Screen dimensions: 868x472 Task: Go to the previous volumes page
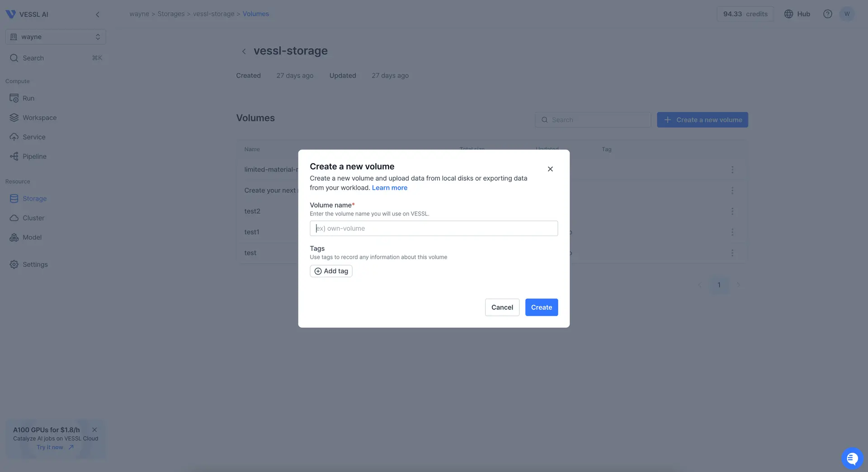click(699, 285)
